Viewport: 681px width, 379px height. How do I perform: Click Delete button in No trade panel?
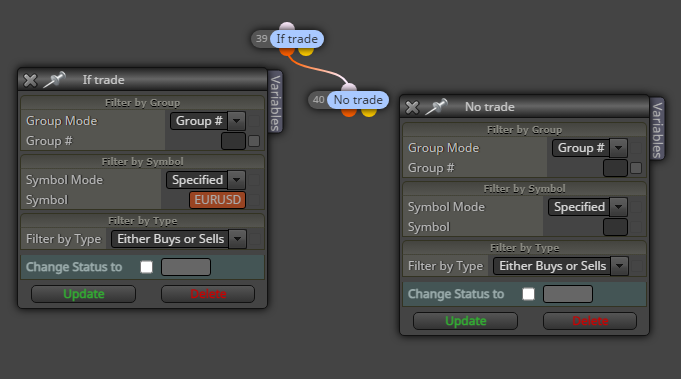click(590, 321)
